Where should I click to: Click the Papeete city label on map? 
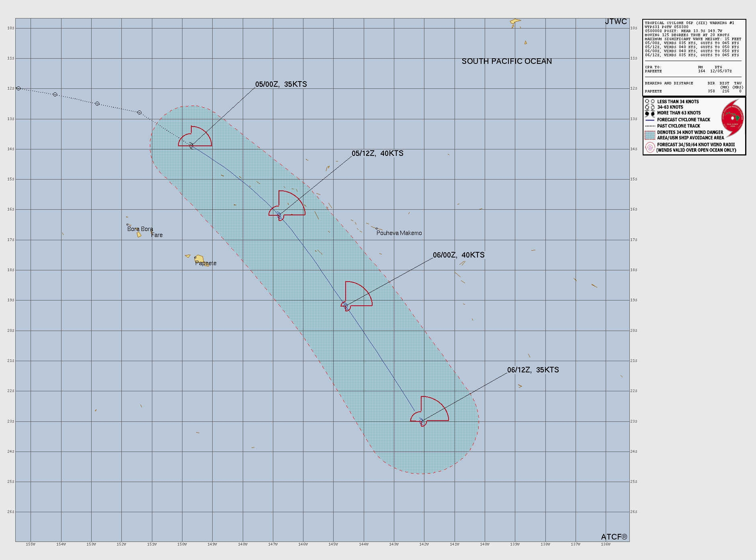click(x=206, y=263)
